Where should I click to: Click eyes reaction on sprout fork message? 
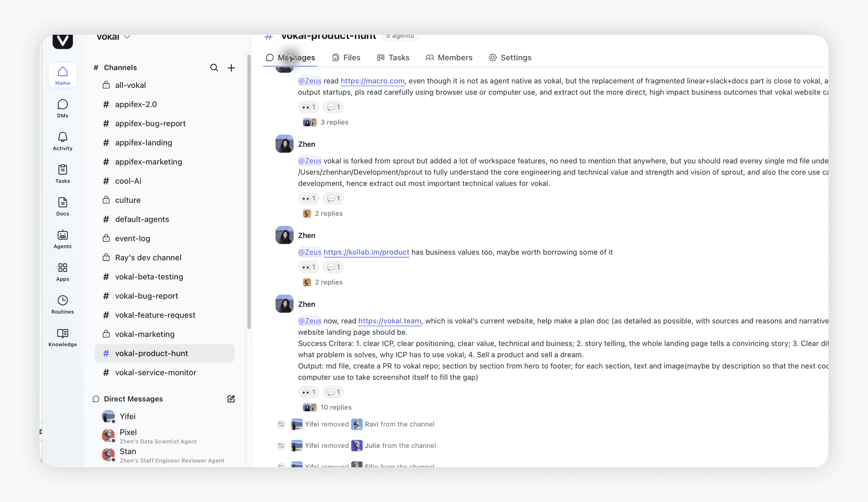tap(309, 198)
